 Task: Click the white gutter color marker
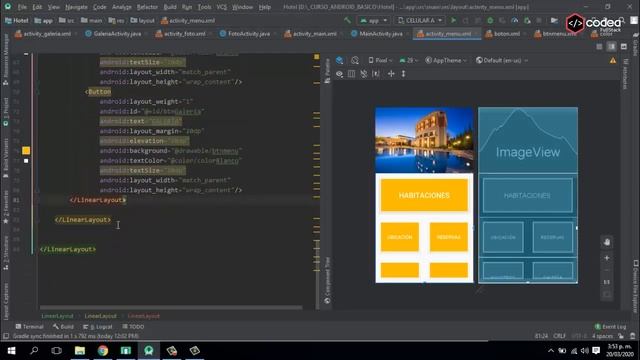[26, 161]
